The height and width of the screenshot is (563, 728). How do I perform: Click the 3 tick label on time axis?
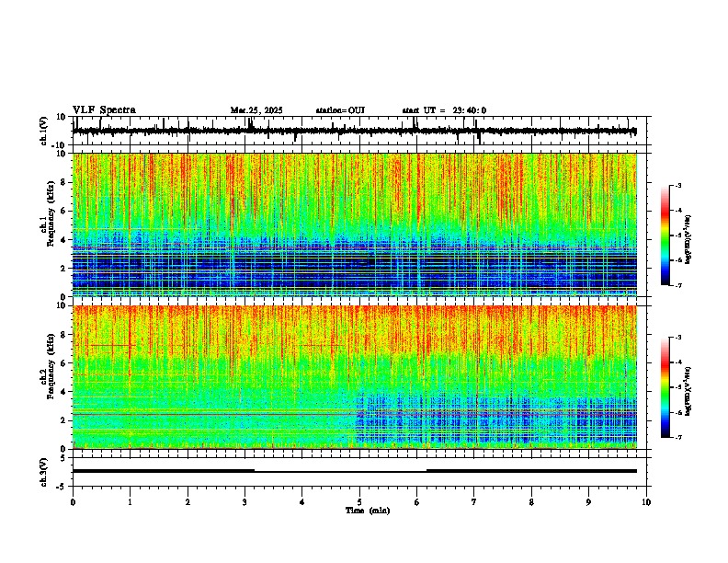pyautogui.click(x=245, y=502)
